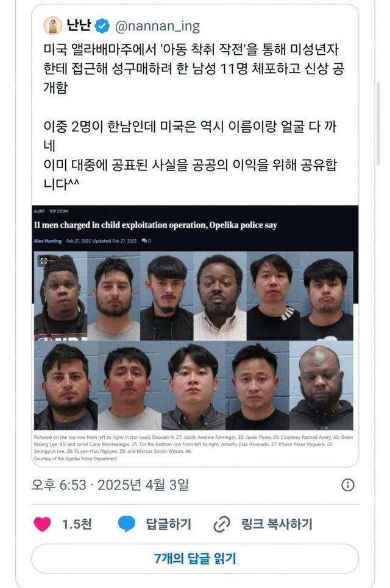
Task: Select 답글하기 reply label
Action: coord(168,524)
